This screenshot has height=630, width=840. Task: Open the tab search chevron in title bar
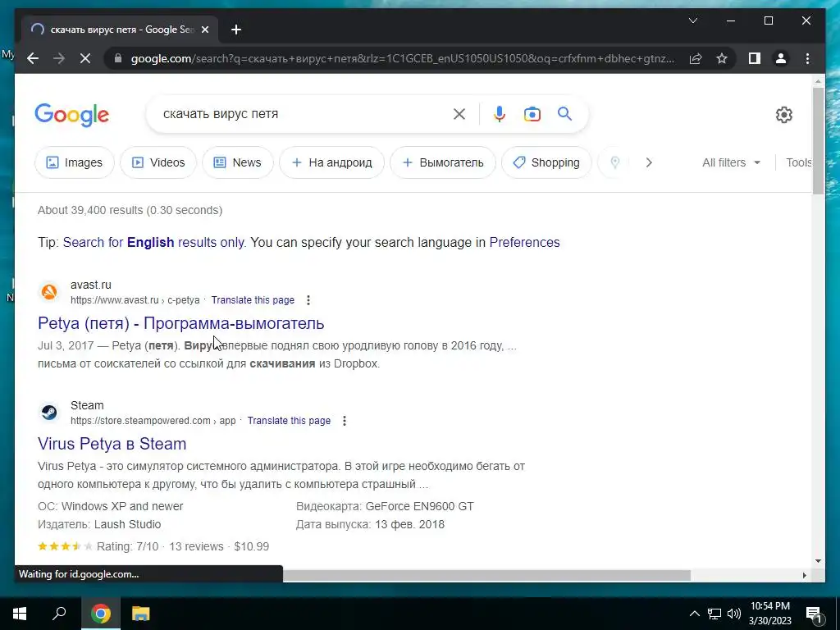point(692,21)
